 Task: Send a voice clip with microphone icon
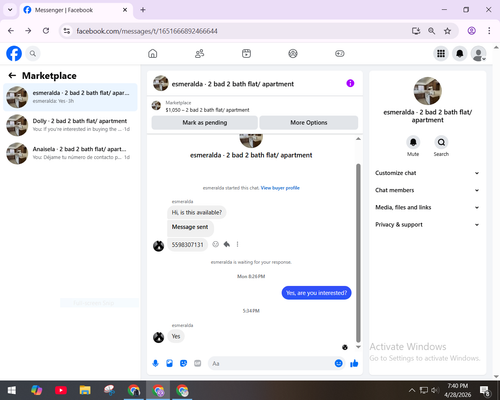pos(155,363)
